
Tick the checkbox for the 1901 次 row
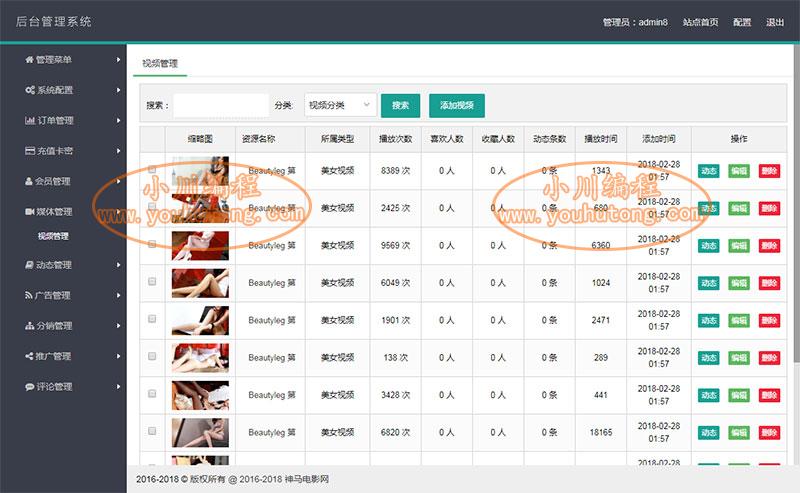(x=152, y=318)
